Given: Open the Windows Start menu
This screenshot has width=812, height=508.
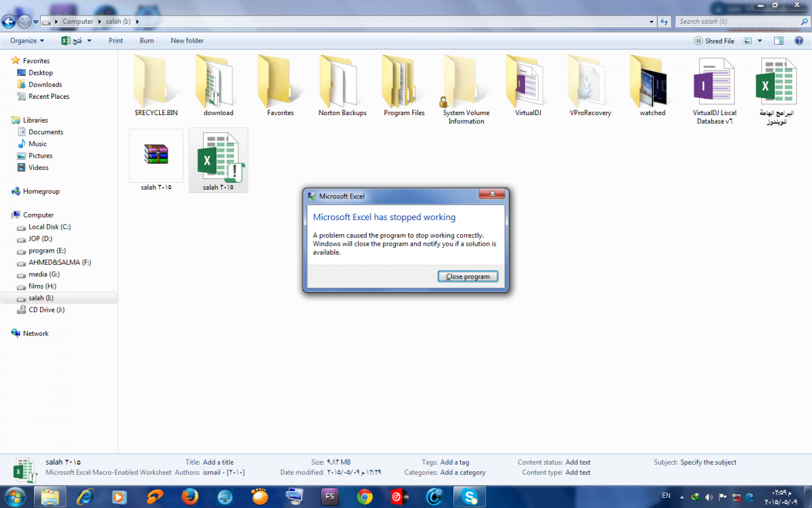Looking at the screenshot, I should click(x=14, y=496).
